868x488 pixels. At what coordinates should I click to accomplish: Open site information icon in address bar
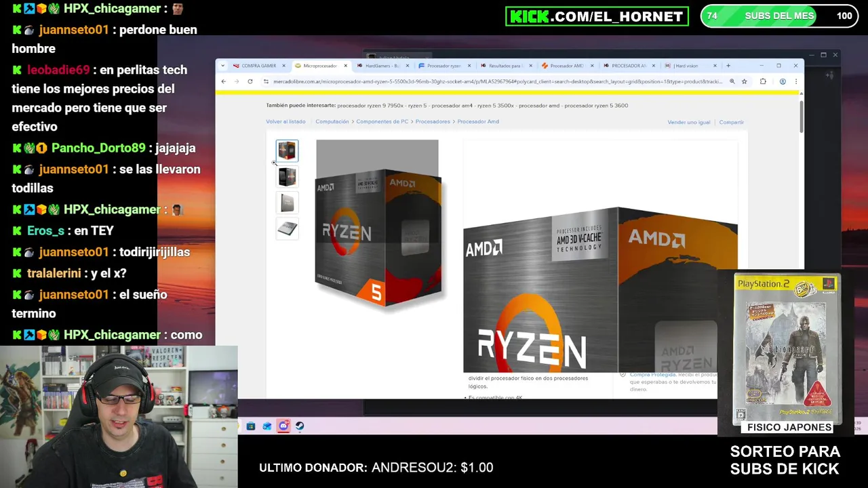click(x=267, y=81)
